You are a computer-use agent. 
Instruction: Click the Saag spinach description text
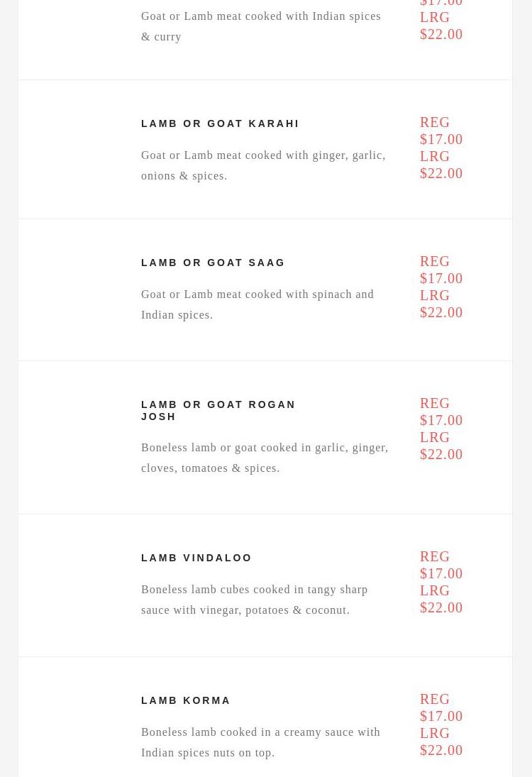click(x=257, y=304)
